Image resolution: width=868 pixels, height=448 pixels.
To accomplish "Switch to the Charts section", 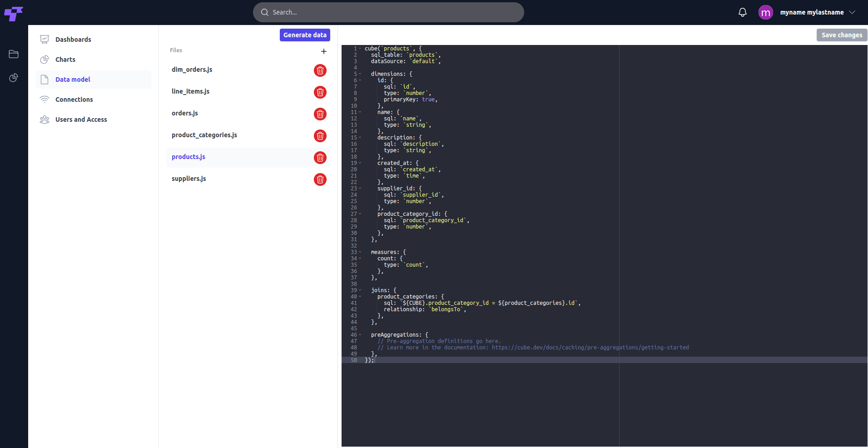I will 65,60.
